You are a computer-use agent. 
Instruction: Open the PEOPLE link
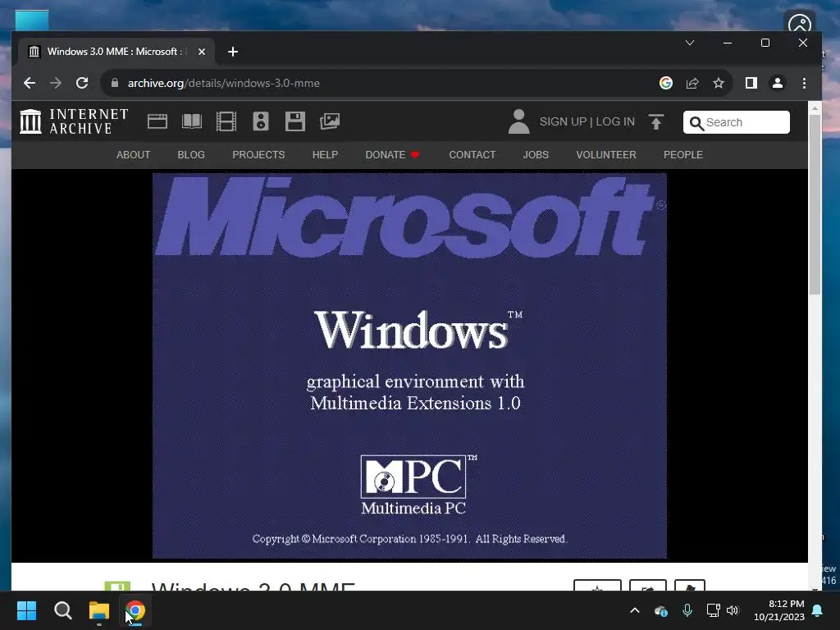pyautogui.click(x=683, y=155)
